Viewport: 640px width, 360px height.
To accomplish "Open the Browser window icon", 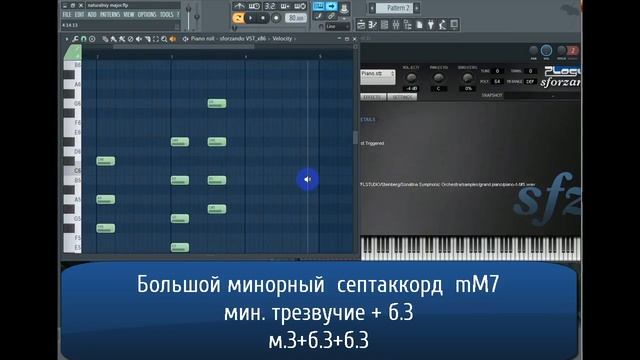I will 408,25.
